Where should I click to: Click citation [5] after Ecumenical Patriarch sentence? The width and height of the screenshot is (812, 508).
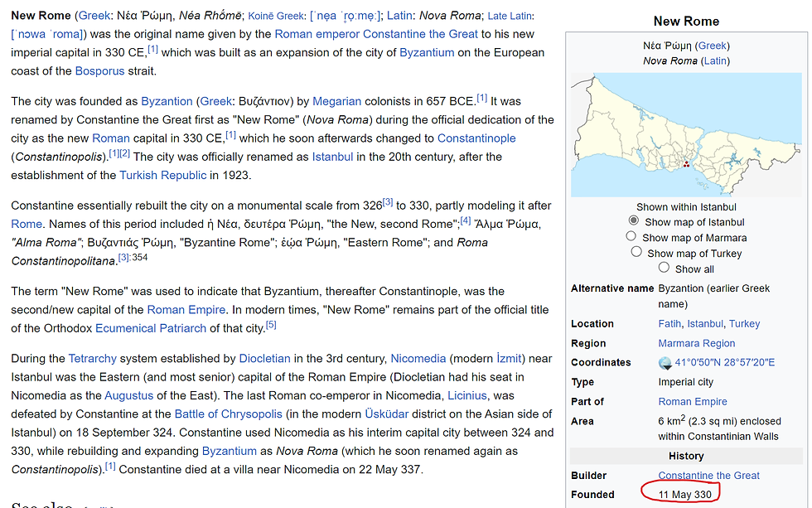(271, 325)
